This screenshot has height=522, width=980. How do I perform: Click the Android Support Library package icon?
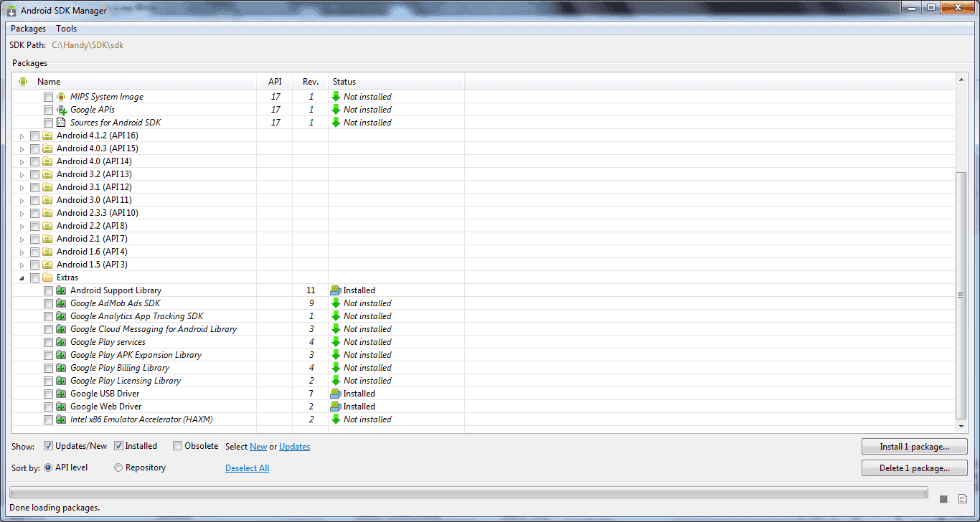tap(61, 290)
